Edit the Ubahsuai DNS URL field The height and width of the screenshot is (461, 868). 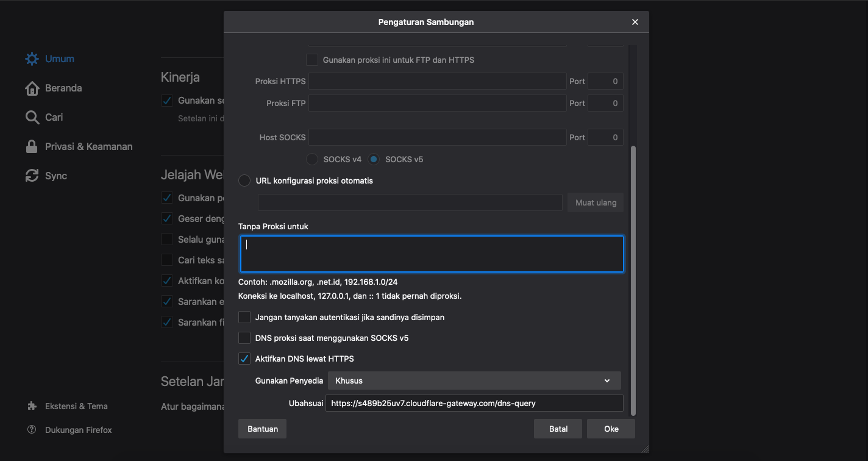click(475, 404)
